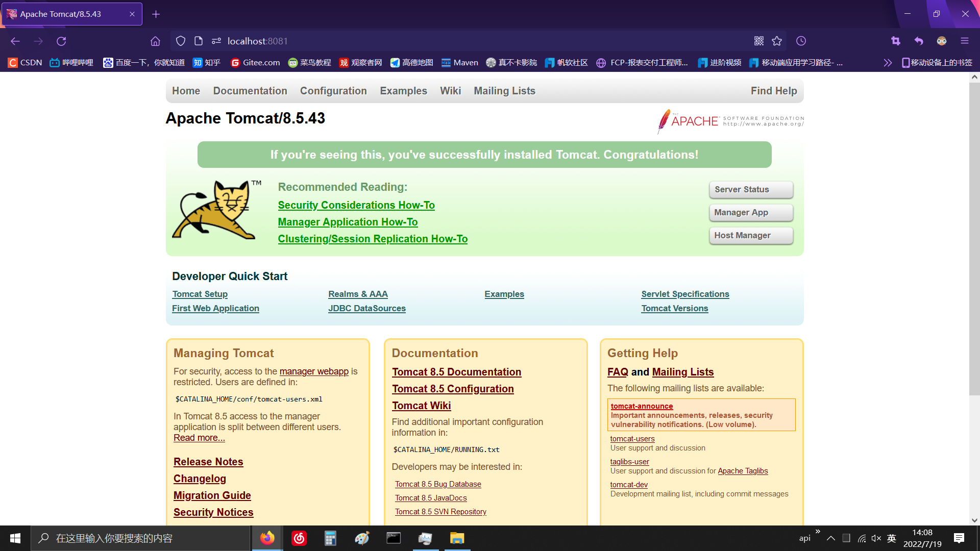Click the Windows search box

pyautogui.click(x=140, y=538)
